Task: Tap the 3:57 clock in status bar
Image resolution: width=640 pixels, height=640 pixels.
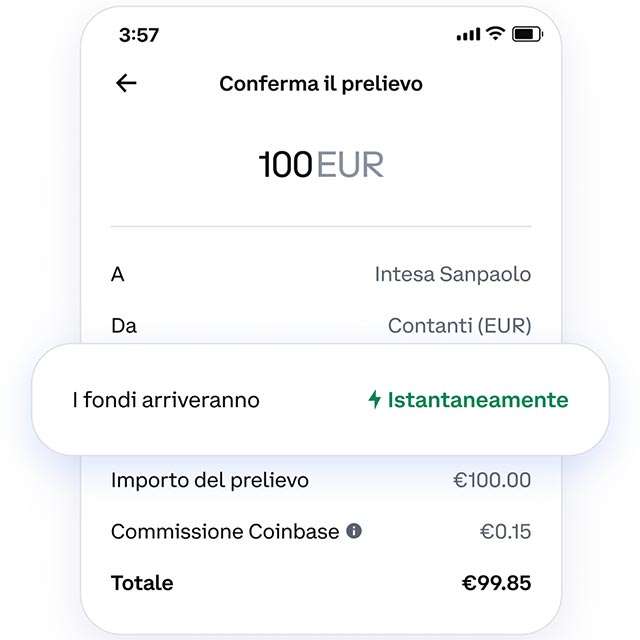Action: (x=139, y=35)
